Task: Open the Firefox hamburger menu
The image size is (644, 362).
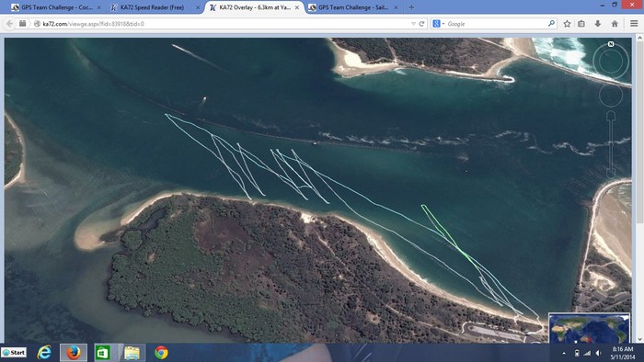Action: 634,24
